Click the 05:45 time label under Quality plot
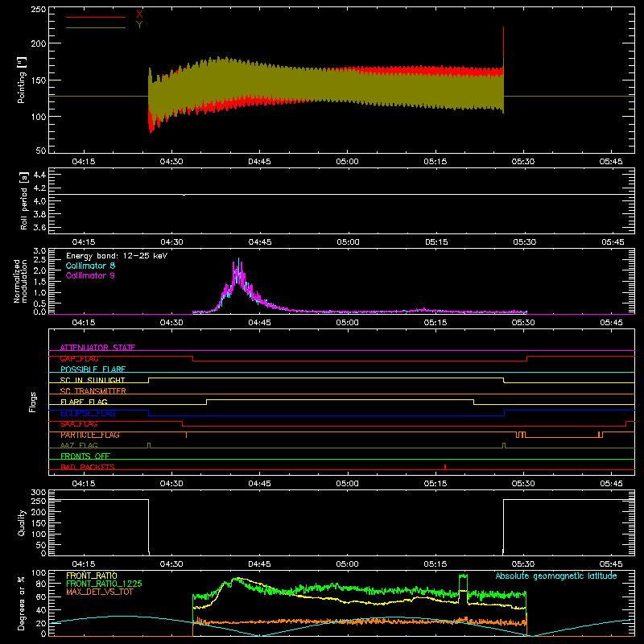644x644 pixels. tap(611, 564)
